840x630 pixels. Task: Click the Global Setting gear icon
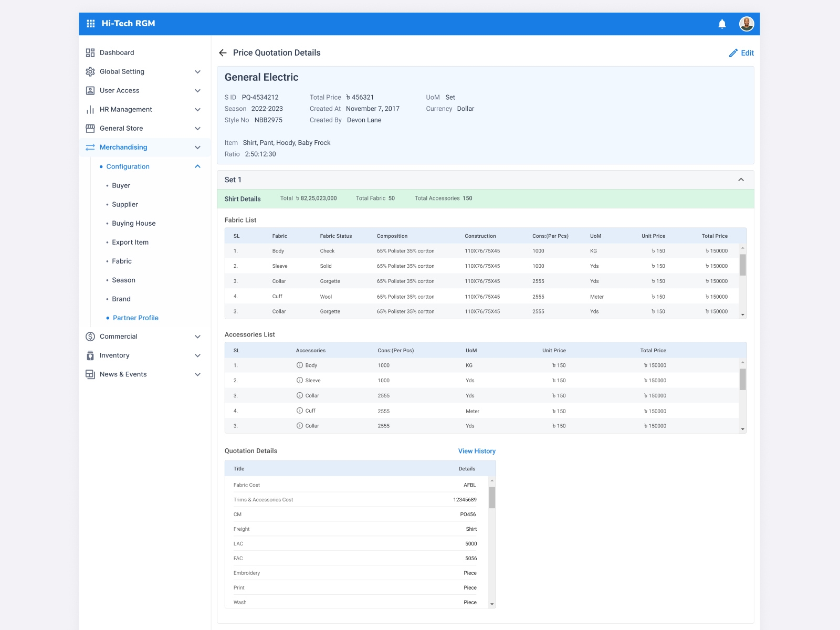[x=90, y=71]
